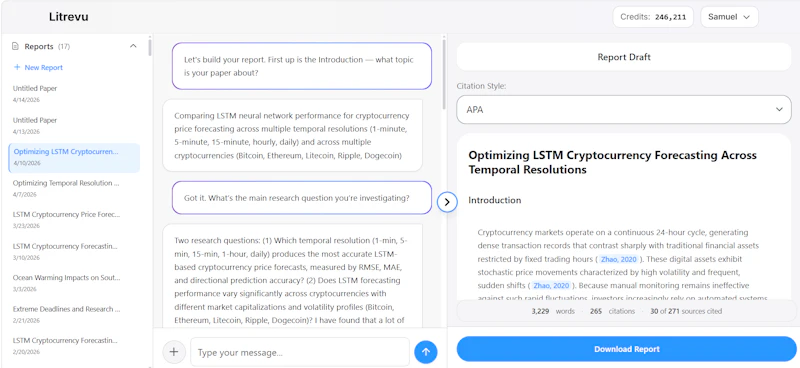The image size is (800, 368).
Task: Click the sidebar reports scrollbar
Action: tap(149, 47)
